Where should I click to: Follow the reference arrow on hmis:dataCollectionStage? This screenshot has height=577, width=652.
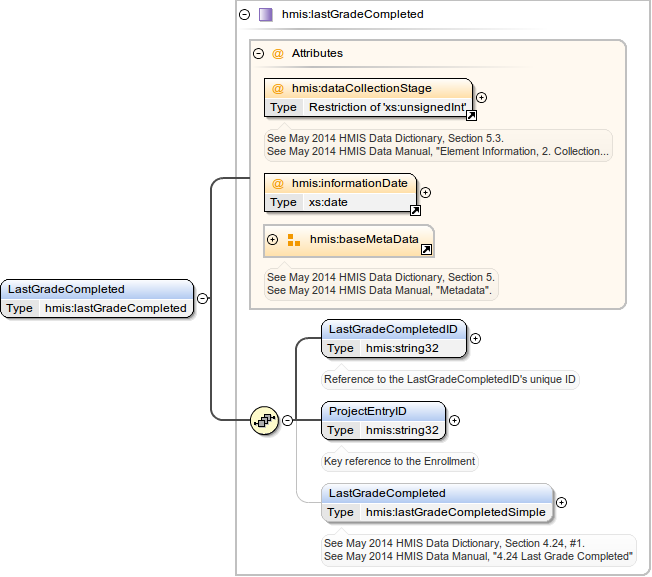coord(471,115)
